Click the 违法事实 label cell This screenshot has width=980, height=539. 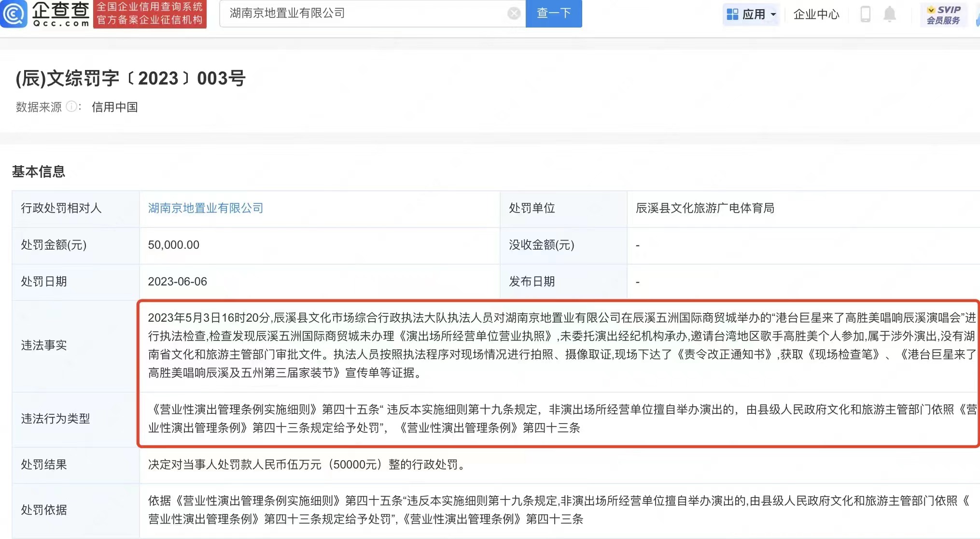pos(76,346)
